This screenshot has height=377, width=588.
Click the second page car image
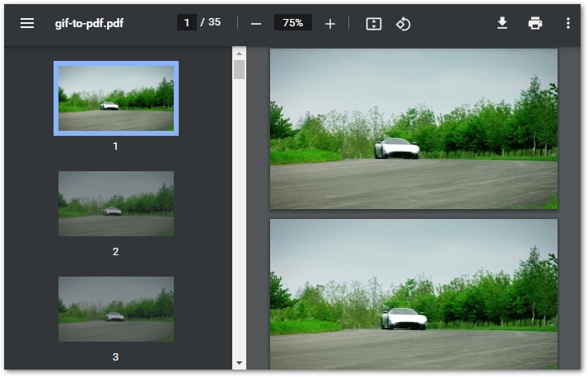coord(413,293)
